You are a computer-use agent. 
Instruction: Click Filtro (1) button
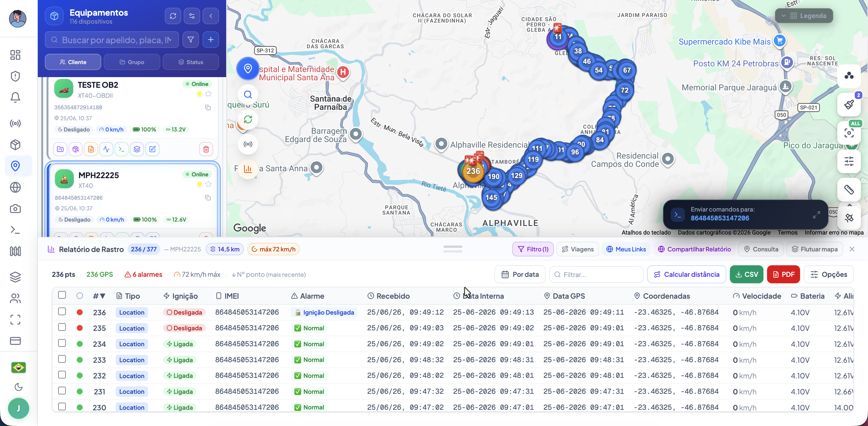(x=533, y=249)
